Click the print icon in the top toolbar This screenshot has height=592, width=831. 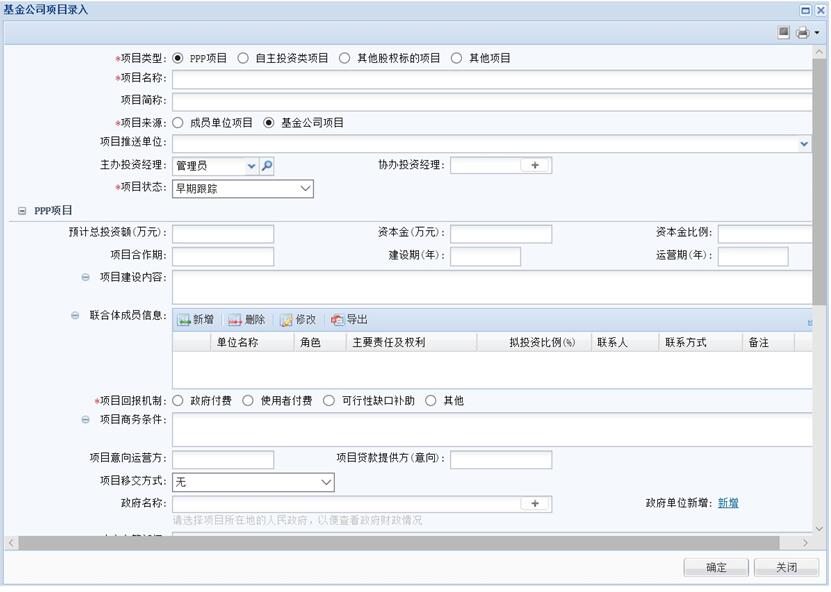click(801, 33)
